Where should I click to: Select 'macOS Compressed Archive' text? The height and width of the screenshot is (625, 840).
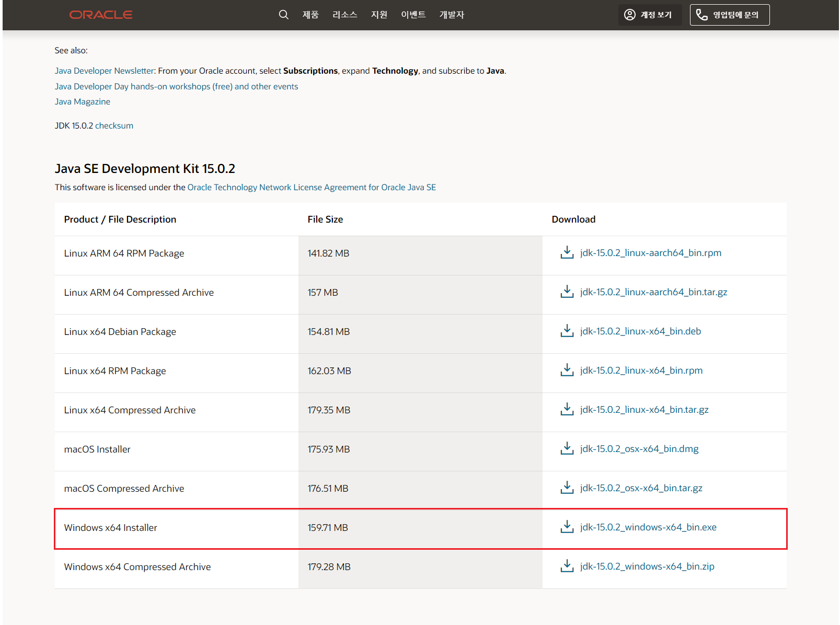pos(124,488)
